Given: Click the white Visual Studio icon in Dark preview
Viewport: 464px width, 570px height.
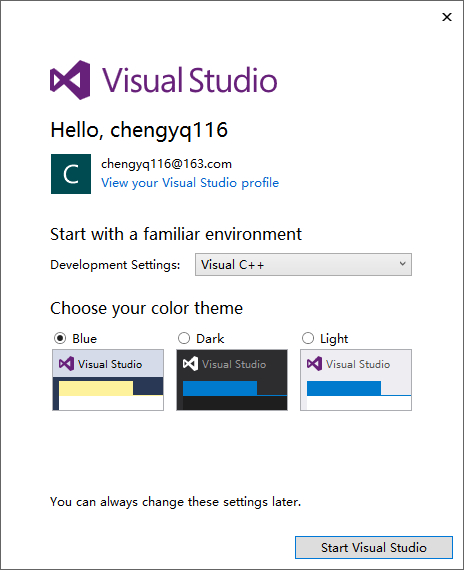Looking at the screenshot, I should pyautogui.click(x=190, y=364).
